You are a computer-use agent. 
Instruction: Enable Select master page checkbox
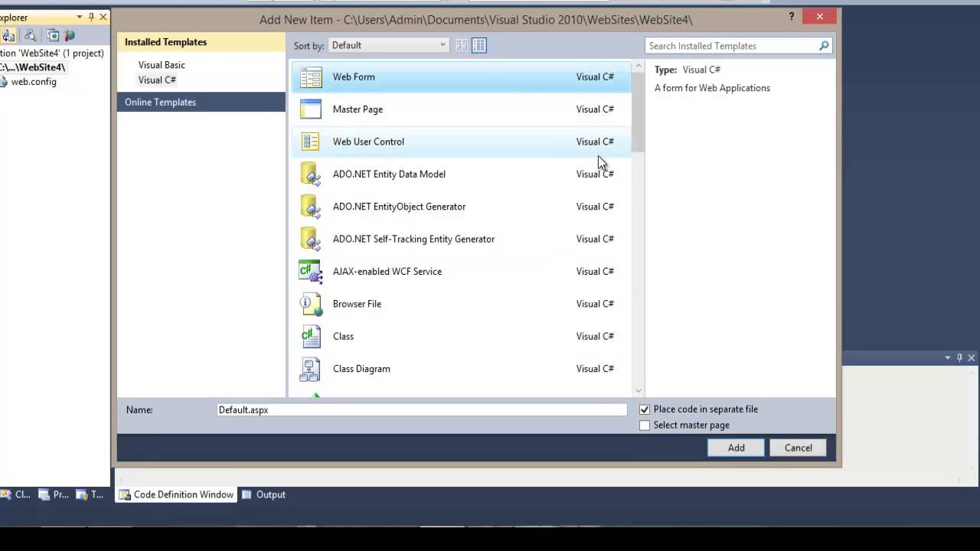[x=645, y=425]
